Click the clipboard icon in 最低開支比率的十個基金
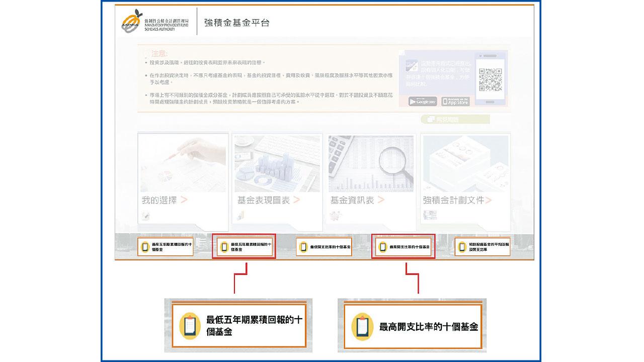This screenshot has width=644, height=362. (303, 247)
